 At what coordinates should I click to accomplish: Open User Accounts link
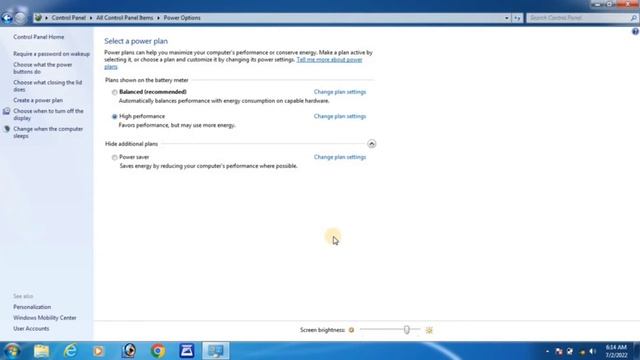coord(31,329)
